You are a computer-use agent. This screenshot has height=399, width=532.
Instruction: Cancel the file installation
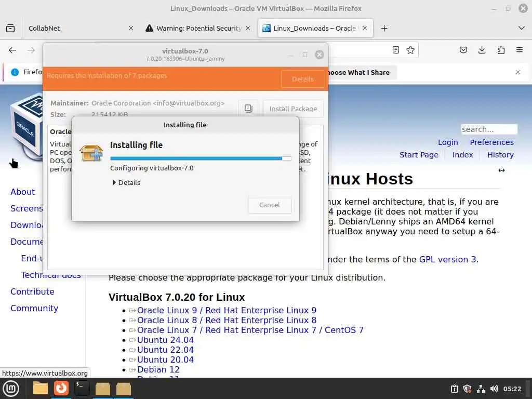coord(270,205)
